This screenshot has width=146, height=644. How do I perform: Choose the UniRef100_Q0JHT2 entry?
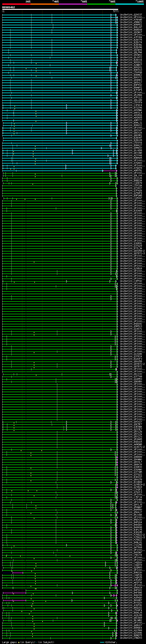131,58
